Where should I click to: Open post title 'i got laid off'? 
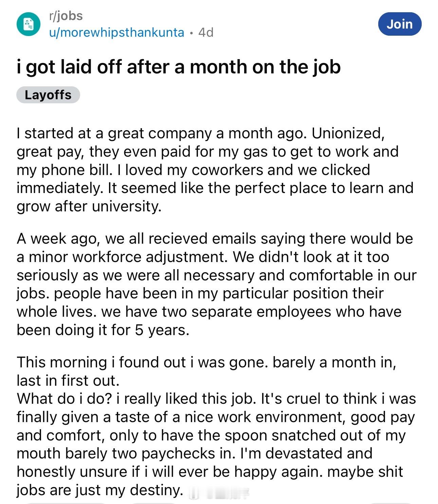click(179, 67)
